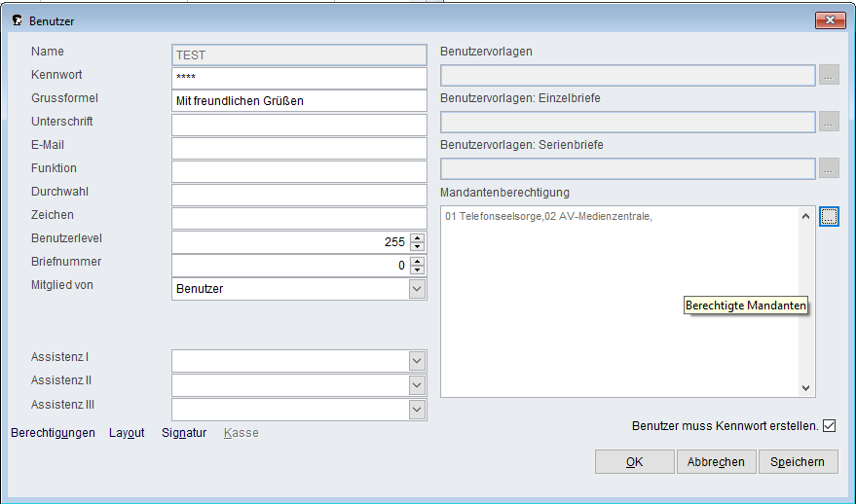856x504 pixels.
Task: Decrease Benutzerlevel with down arrow
Action: pyautogui.click(x=418, y=246)
